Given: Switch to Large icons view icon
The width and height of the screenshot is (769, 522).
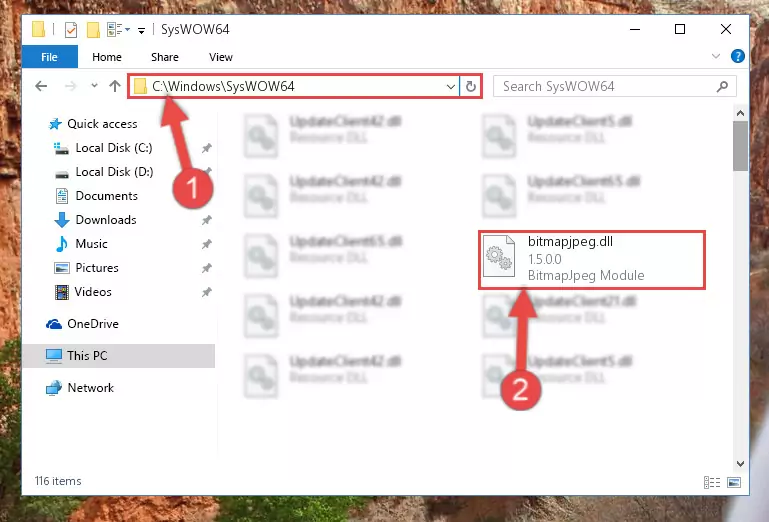Looking at the screenshot, I should point(734,483).
